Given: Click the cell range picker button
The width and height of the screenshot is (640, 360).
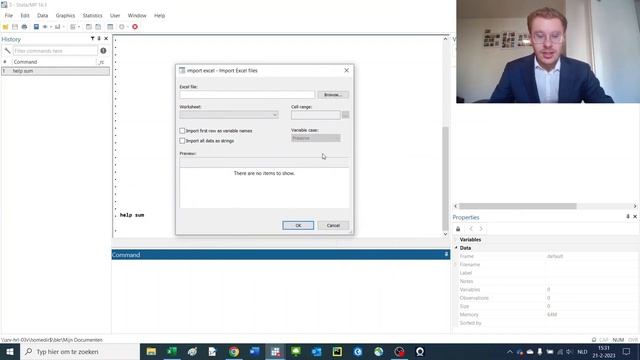Looking at the screenshot, I should 345,115.
